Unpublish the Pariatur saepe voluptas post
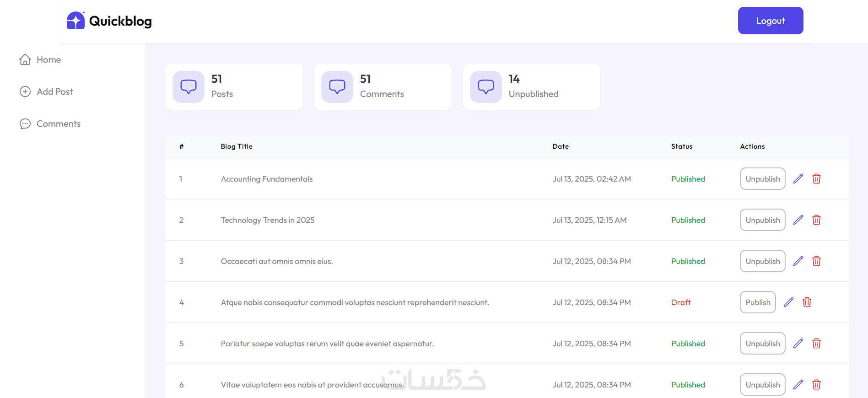 pos(763,344)
